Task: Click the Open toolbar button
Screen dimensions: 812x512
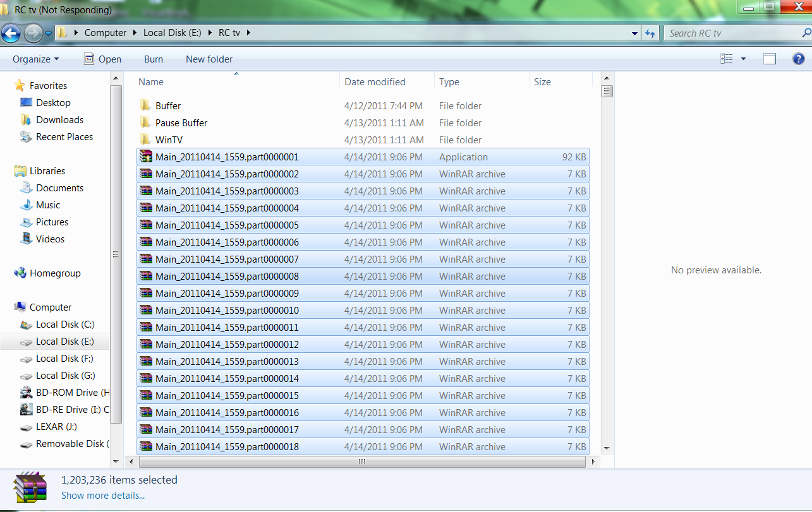Action: point(102,59)
